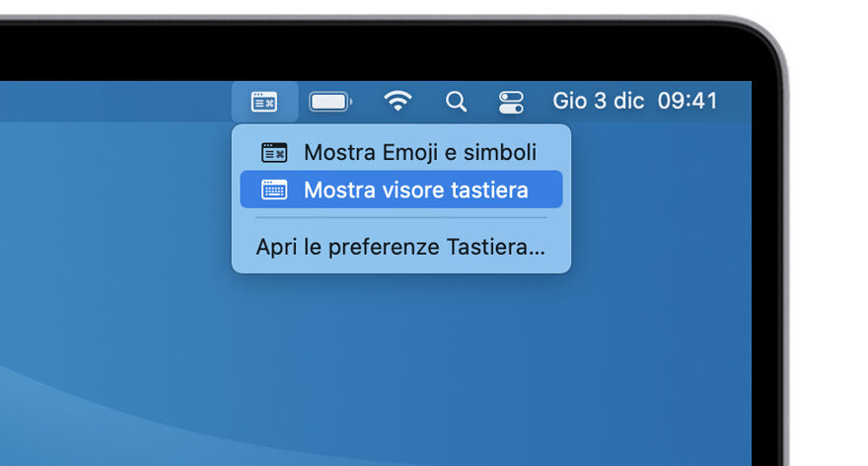
Task: Select "Mostra Emoji e simboli" text
Action: click(420, 152)
